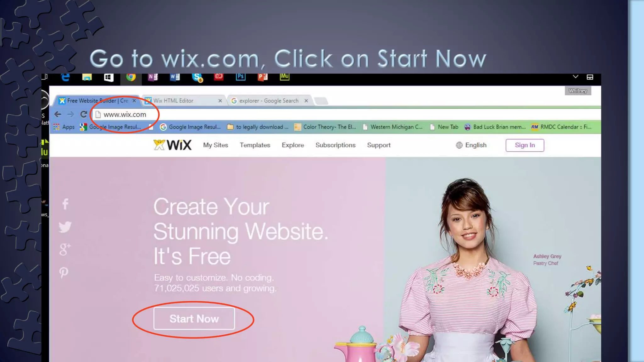The width and height of the screenshot is (644, 362).
Task: Launch Skype from the taskbar
Action: tap(197, 77)
